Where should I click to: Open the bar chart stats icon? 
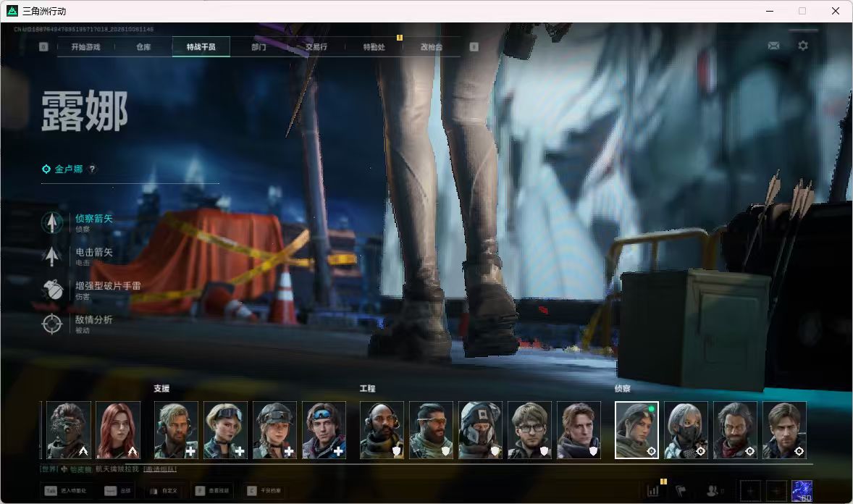click(653, 491)
